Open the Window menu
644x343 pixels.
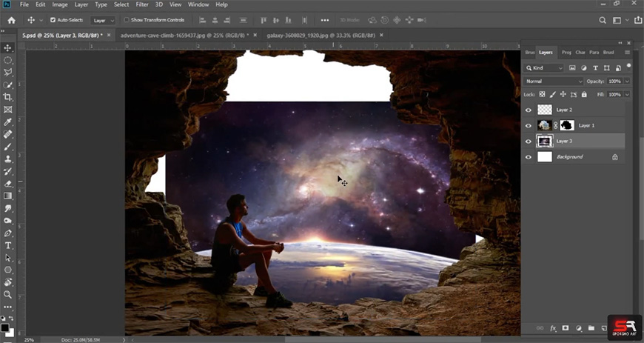(198, 4)
